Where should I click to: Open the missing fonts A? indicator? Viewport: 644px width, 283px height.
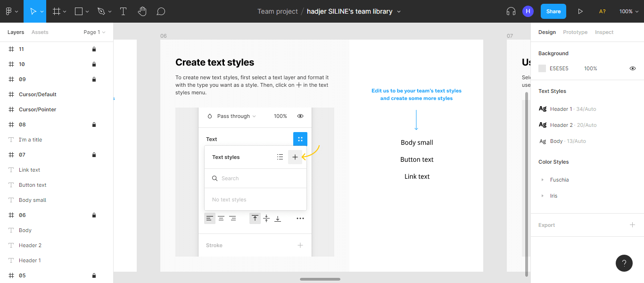point(602,11)
